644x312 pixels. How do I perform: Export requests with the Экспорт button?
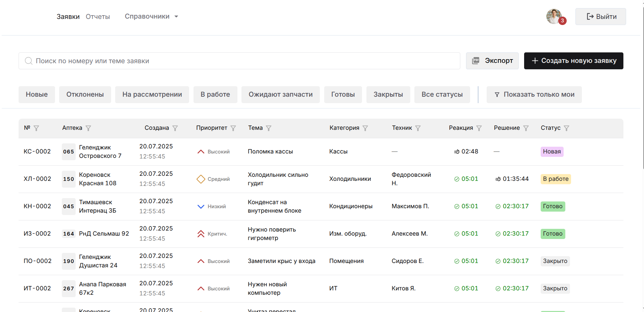click(x=492, y=61)
